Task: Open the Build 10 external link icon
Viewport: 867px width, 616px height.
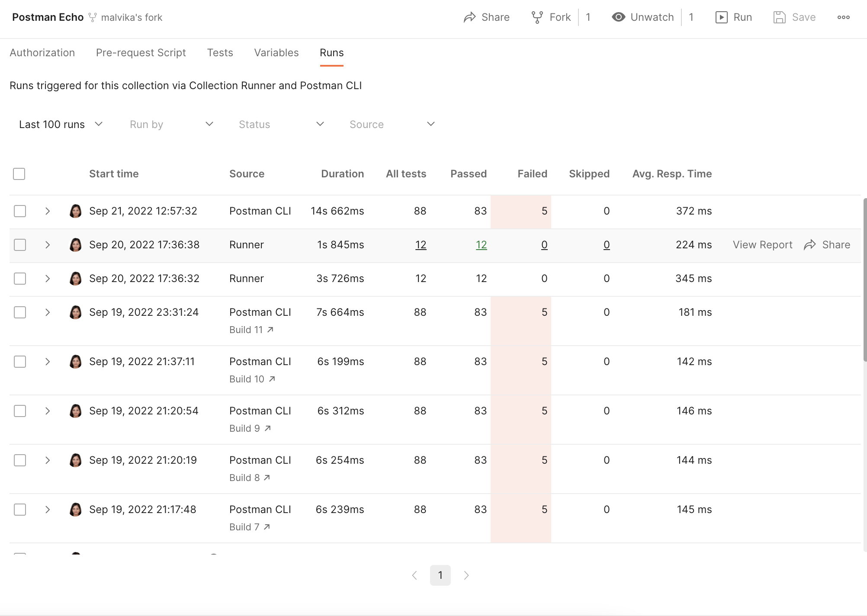Action: point(273,379)
